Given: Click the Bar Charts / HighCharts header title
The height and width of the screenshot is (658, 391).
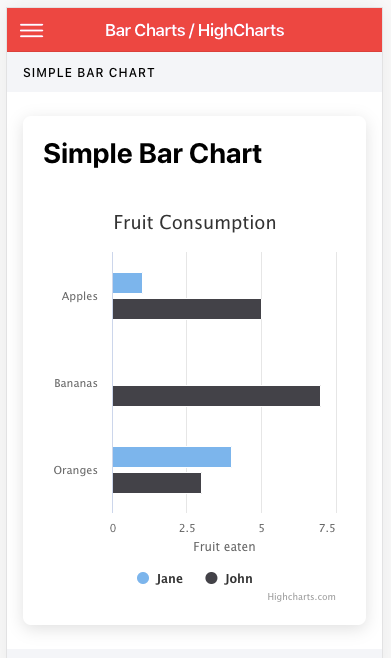Looking at the screenshot, I should [x=195, y=31].
